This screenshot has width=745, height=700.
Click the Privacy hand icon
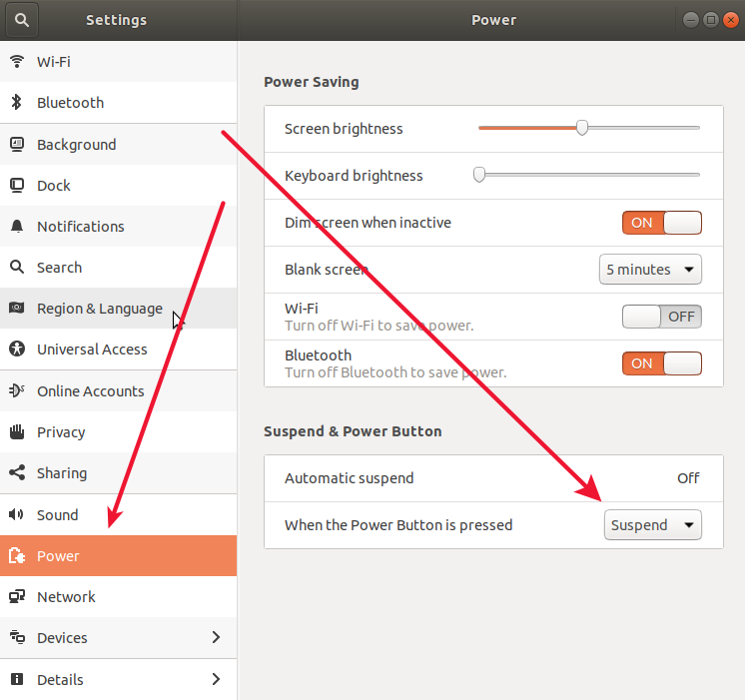click(x=17, y=432)
